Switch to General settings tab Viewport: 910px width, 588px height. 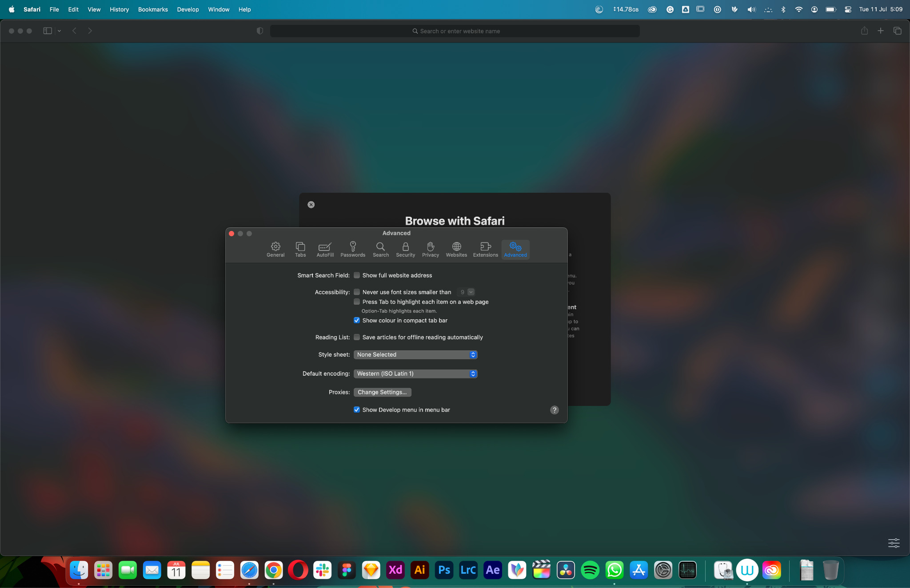(x=275, y=249)
